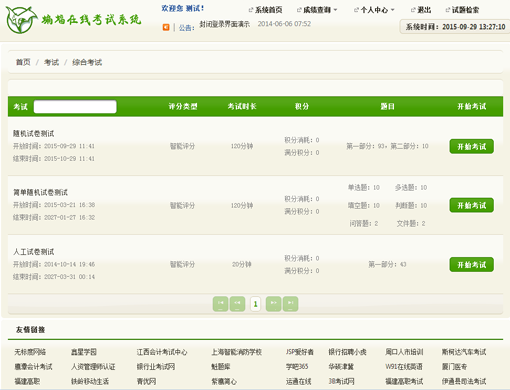Click the previous-page pagination arrow icon

pos(237,304)
